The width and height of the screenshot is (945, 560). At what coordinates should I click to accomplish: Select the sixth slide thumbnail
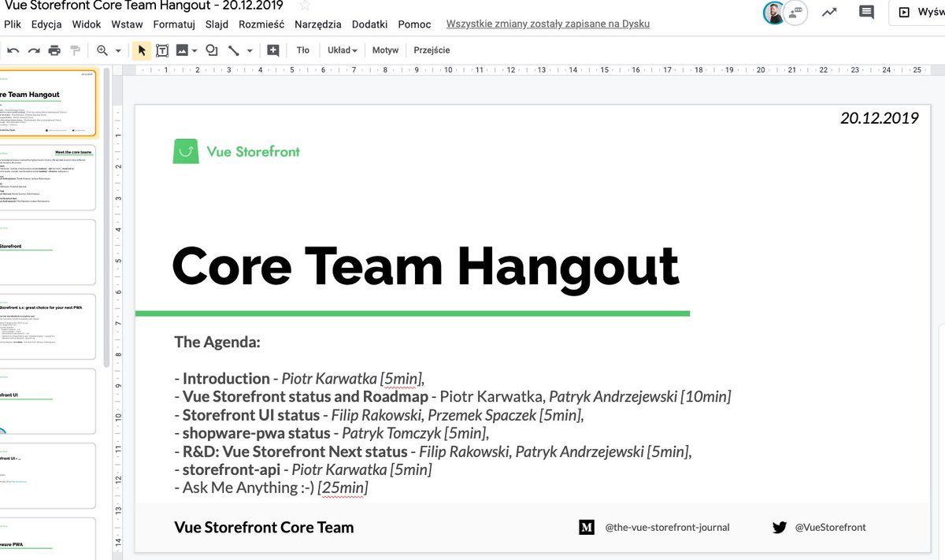47,476
